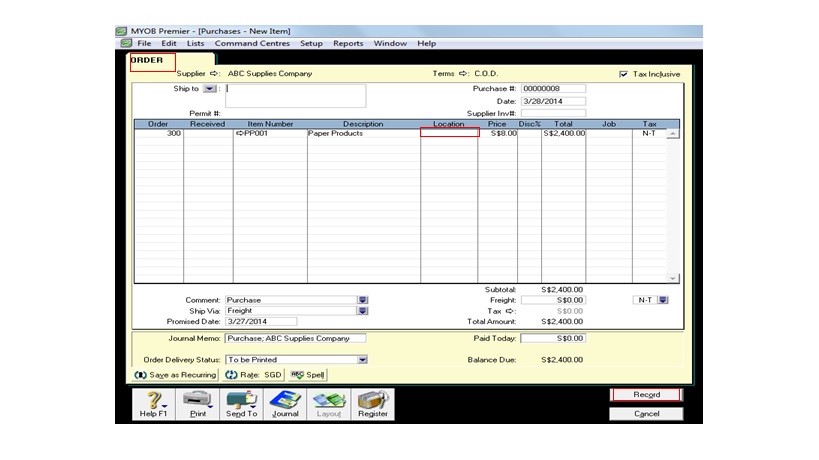Screen dimensions: 819x460
Task: Click the Paid Today field
Action: tap(553, 338)
